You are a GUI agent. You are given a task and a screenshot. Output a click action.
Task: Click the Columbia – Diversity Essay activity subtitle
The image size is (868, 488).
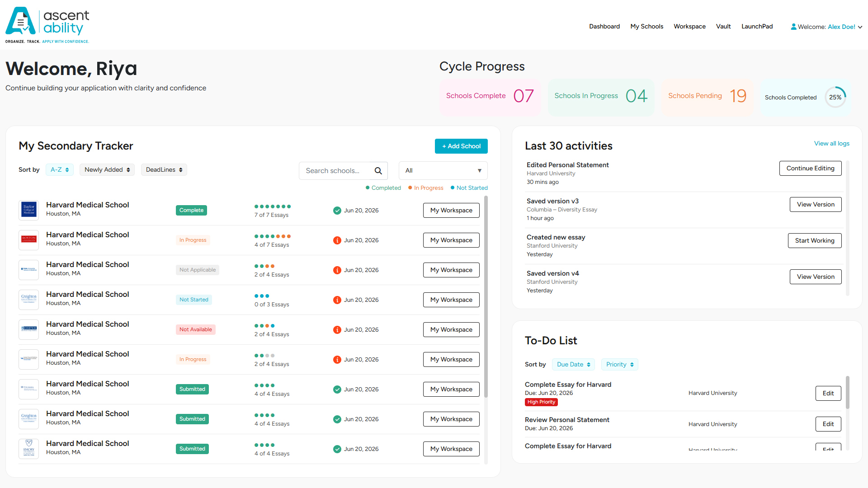click(x=562, y=210)
